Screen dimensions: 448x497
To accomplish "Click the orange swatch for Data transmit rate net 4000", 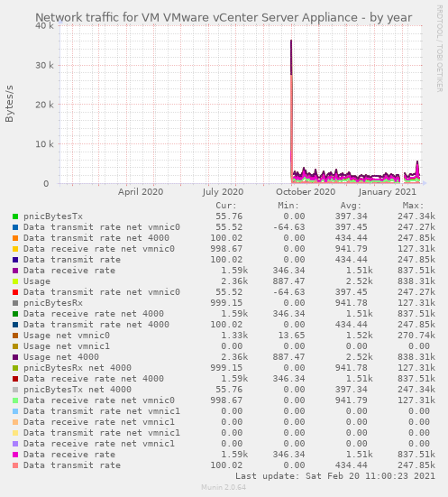I will tap(15, 238).
